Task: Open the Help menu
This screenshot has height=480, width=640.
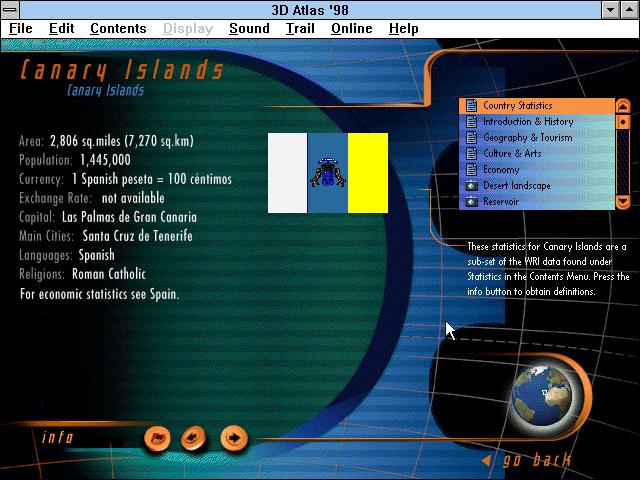Action: 403,29
